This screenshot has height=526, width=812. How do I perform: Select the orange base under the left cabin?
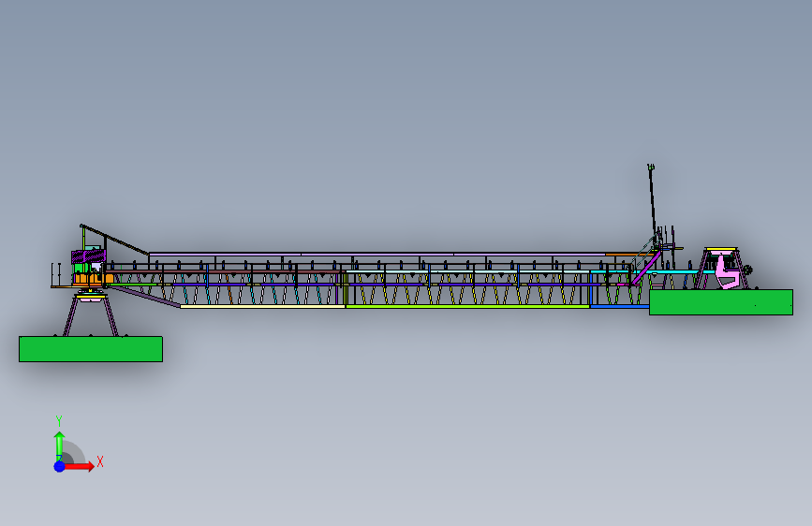coord(93,279)
